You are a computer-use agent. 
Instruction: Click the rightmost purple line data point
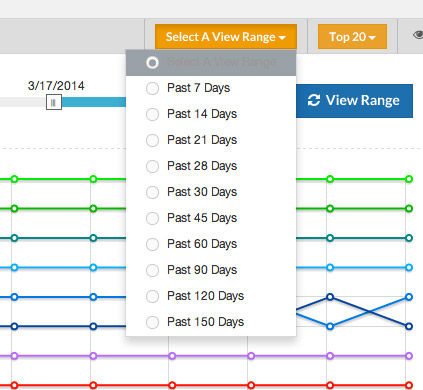(409, 356)
